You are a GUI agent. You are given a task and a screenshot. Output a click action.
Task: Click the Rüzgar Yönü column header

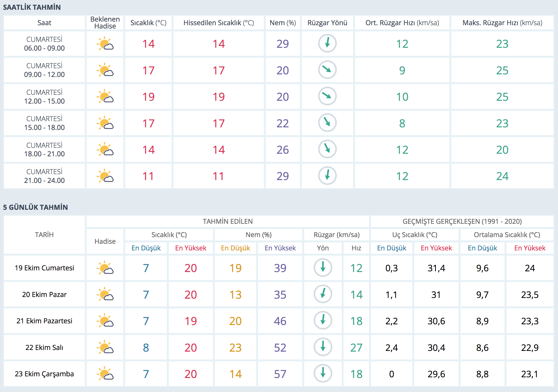coord(327,23)
